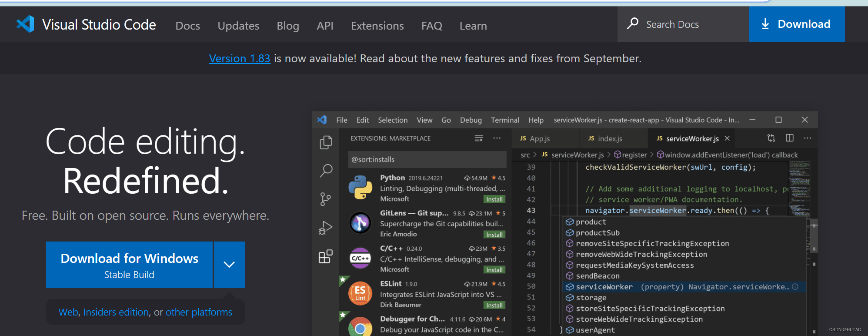Click the GitLens extension icon
The image size is (868, 336).
(361, 223)
